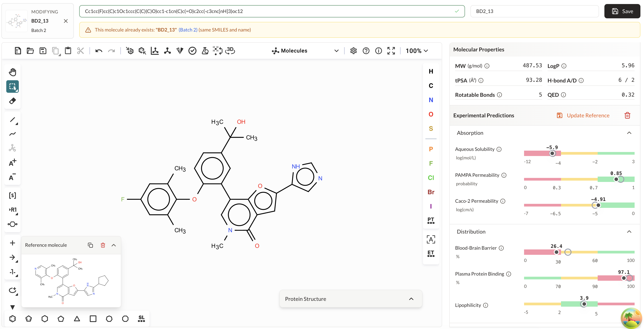
Task: Pick the Fluorine atom button
Action: click(431, 163)
